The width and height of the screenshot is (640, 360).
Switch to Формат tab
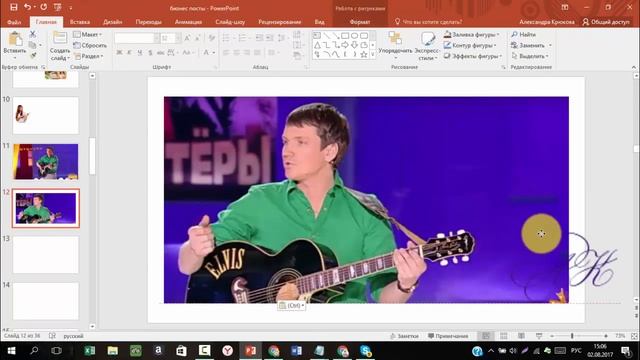[360, 22]
